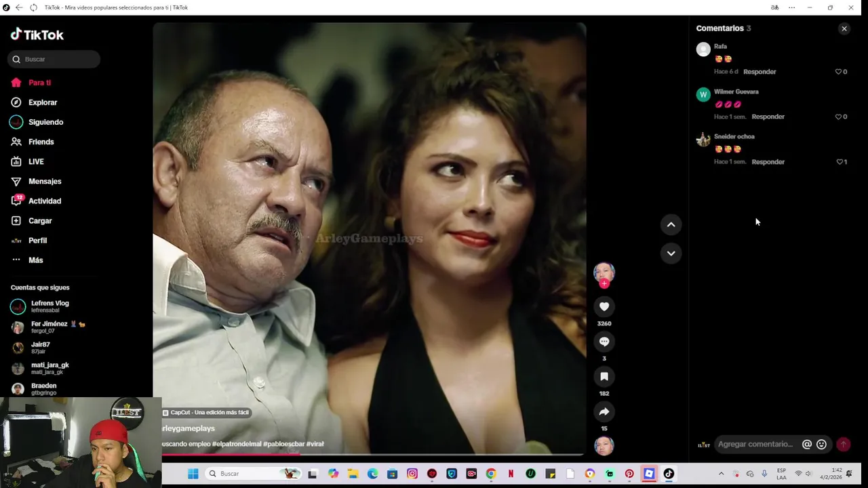Click the CapCut edición más fácil tag
Screen dimensions: 868x488
tap(206, 412)
